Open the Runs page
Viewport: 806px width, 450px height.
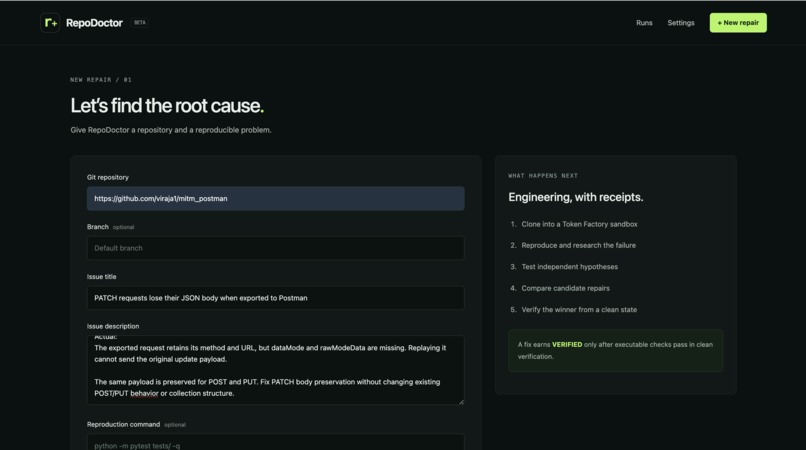pos(644,23)
